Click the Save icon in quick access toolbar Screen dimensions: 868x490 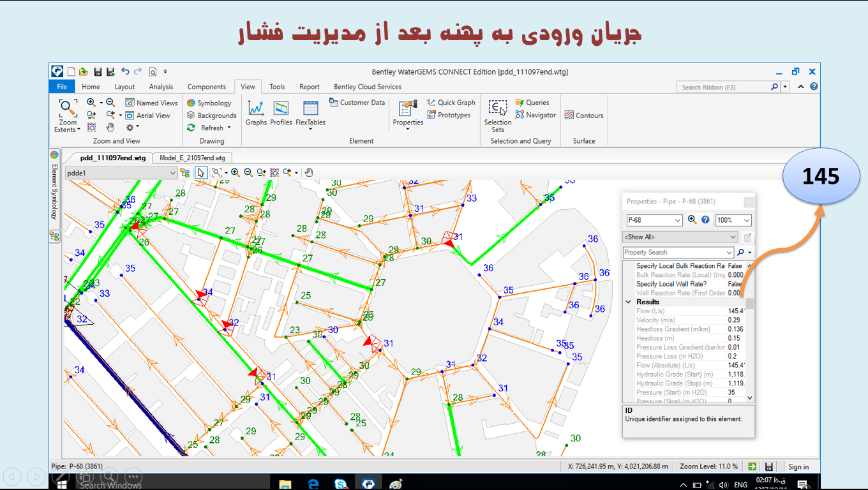point(98,71)
